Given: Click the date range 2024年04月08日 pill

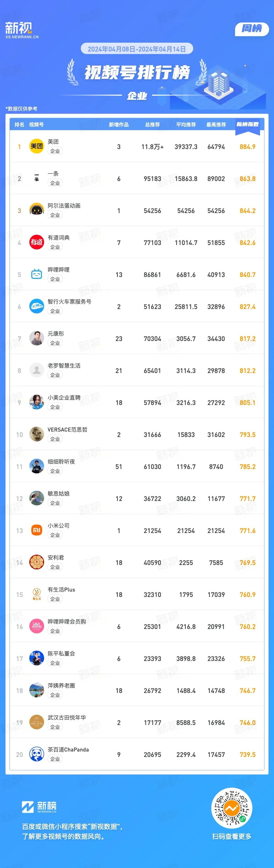Looking at the screenshot, I should point(137,49).
